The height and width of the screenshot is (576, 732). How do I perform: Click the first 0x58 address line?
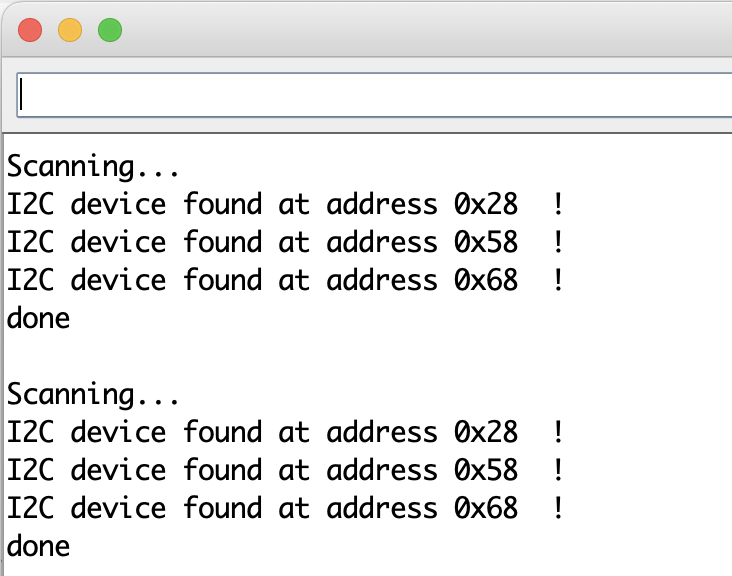click(x=286, y=242)
